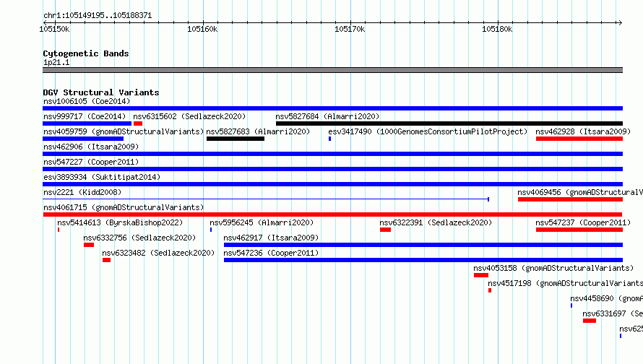Select the blue esv3893934 variant bar
Screen dimensions: 643x364
[x=332, y=184]
